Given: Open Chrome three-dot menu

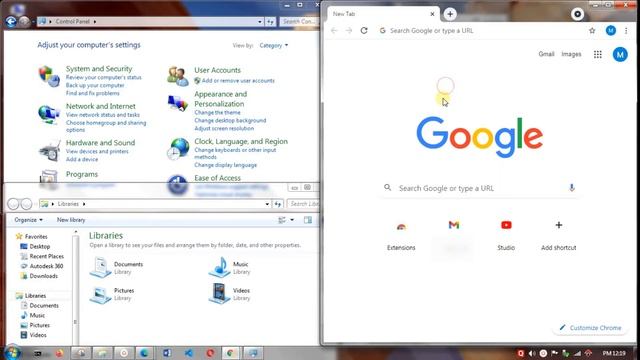Looking at the screenshot, I should (626, 31).
